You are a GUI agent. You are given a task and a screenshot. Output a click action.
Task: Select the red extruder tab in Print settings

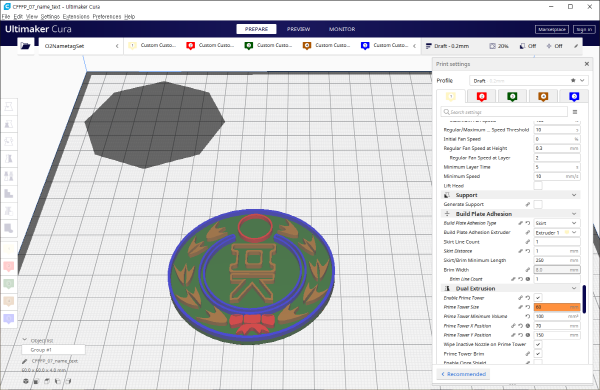click(x=481, y=96)
